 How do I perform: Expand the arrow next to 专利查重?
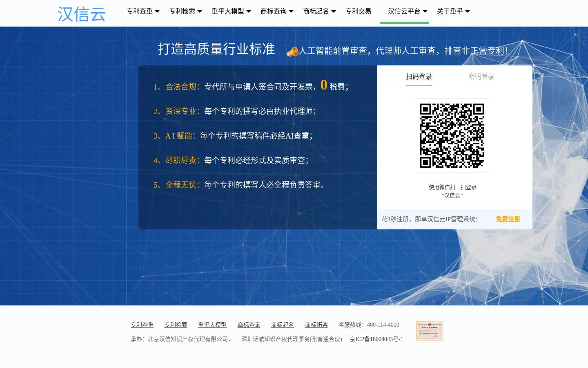click(x=157, y=11)
